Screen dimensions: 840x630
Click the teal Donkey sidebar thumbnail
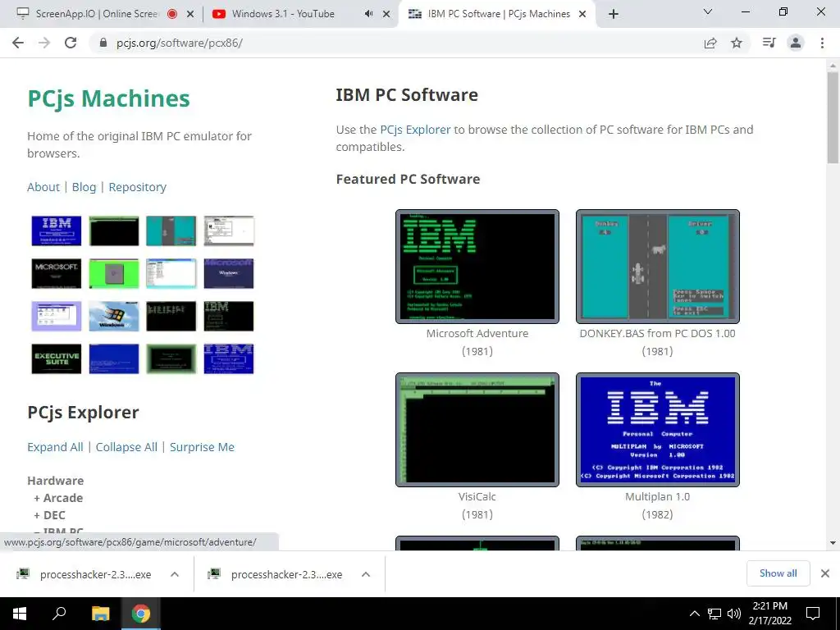[x=171, y=231]
